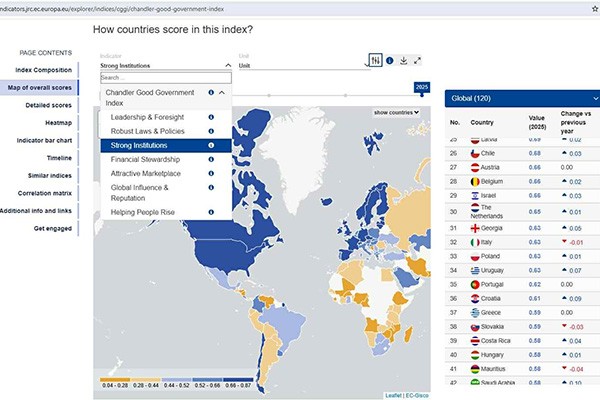Open the filter settings sliders icon

(x=376, y=60)
